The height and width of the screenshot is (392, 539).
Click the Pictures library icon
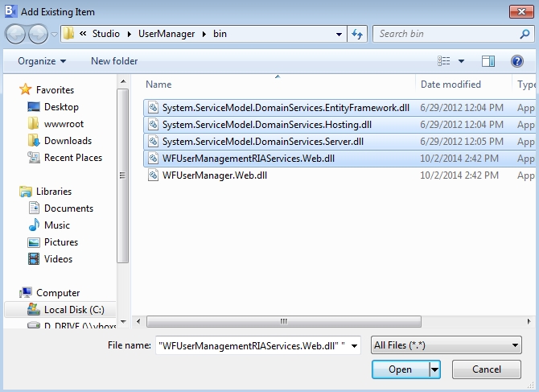coord(34,242)
